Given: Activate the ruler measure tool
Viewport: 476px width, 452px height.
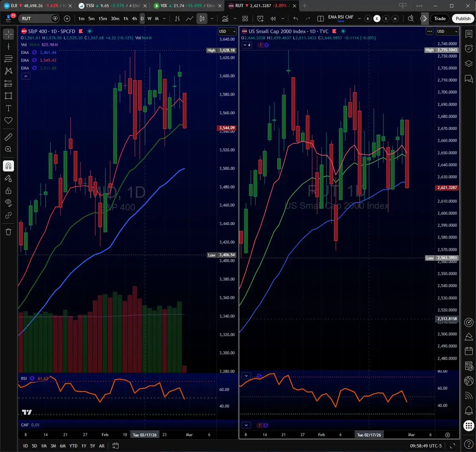Looking at the screenshot, I should [x=8, y=137].
